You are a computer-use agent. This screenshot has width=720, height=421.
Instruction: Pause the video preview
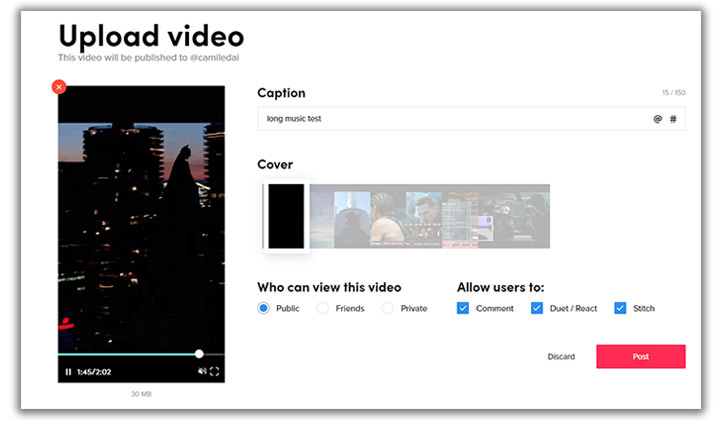point(68,372)
